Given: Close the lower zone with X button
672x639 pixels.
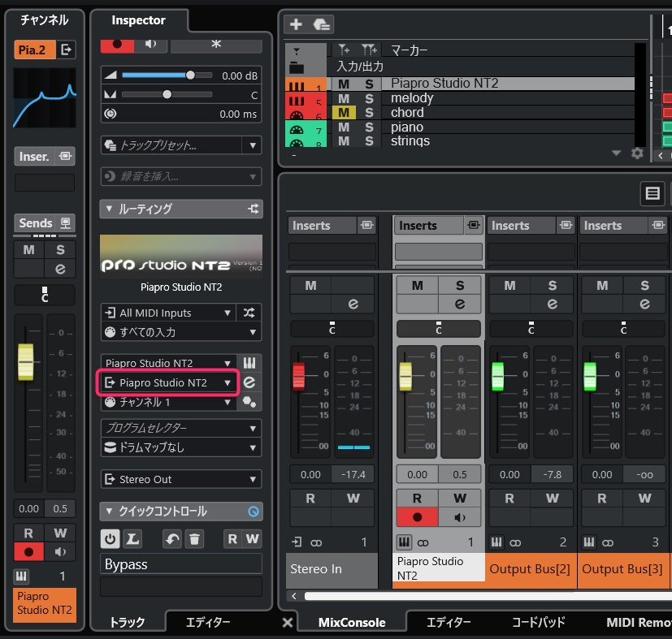Looking at the screenshot, I should pyautogui.click(x=288, y=622).
